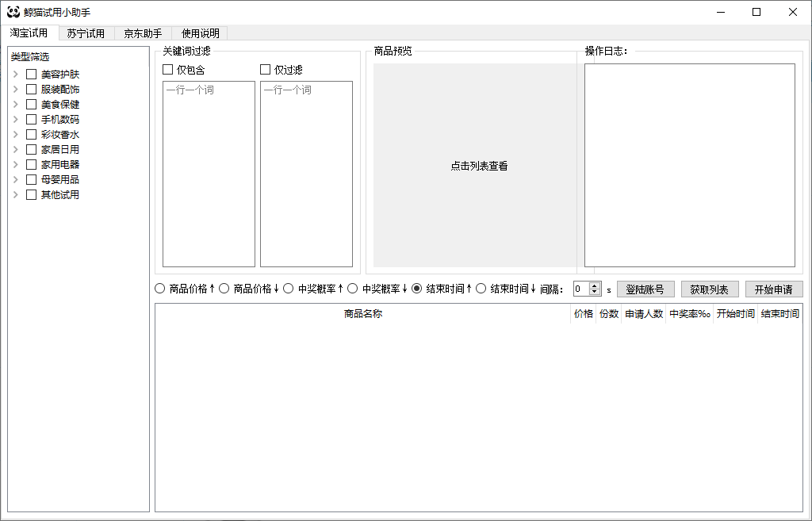The image size is (812, 521).
Task: Click the 间隔 seconds input field
Action: pos(581,289)
